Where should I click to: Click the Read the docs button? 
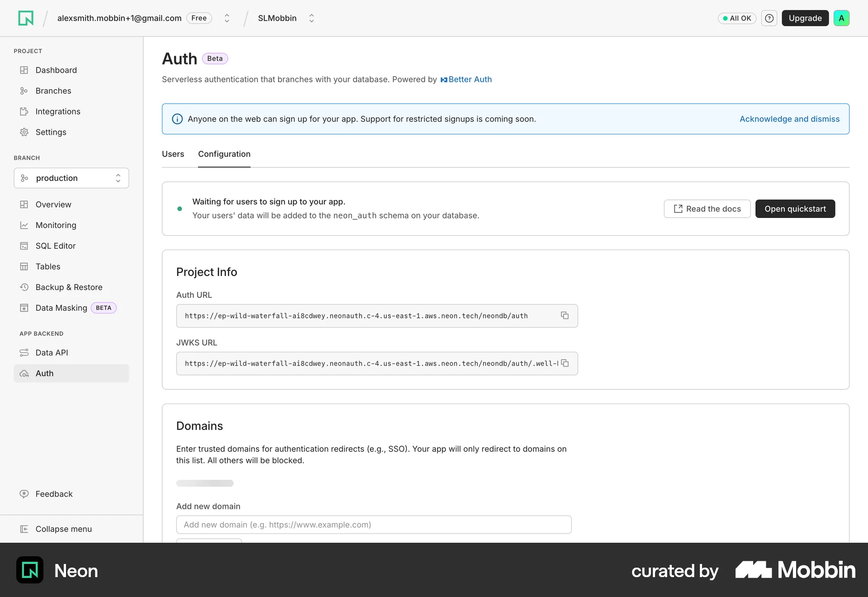[x=707, y=208]
